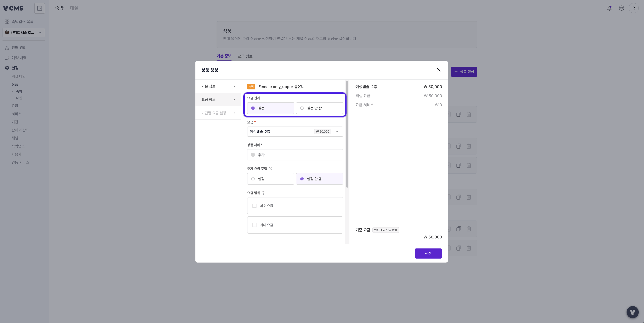Switch to the 대실 top tab
Image resolution: width=644 pixels, height=323 pixels.
(74, 8)
